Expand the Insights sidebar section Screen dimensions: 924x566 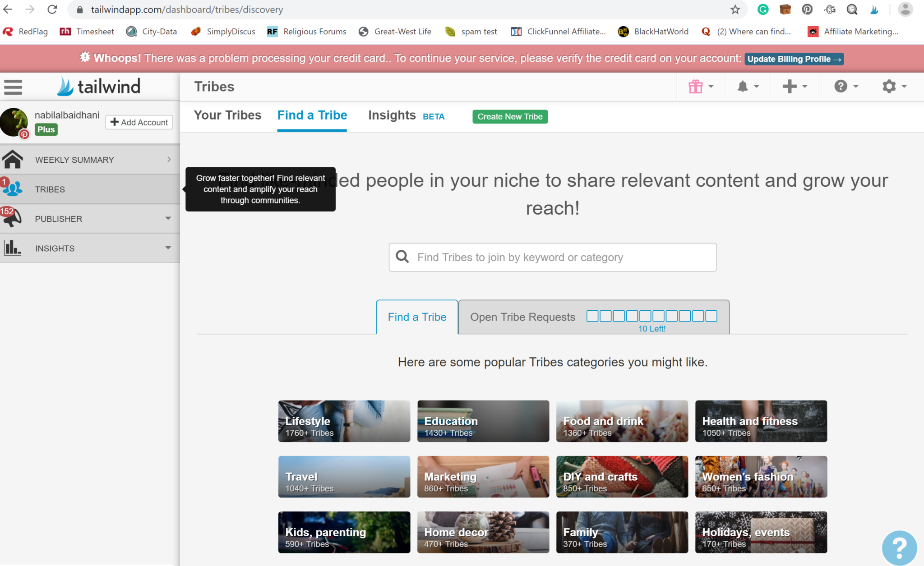pyautogui.click(x=168, y=248)
